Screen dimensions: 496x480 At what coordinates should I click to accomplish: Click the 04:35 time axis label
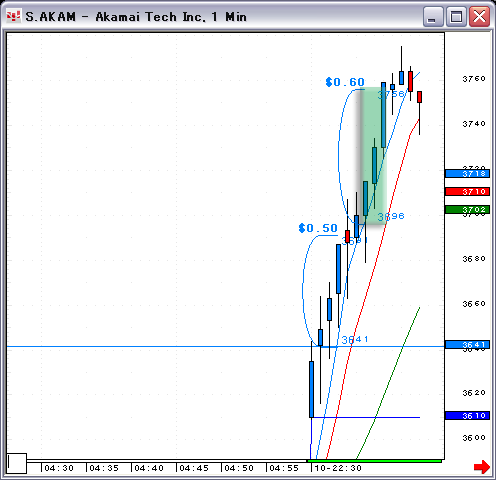tap(104, 468)
